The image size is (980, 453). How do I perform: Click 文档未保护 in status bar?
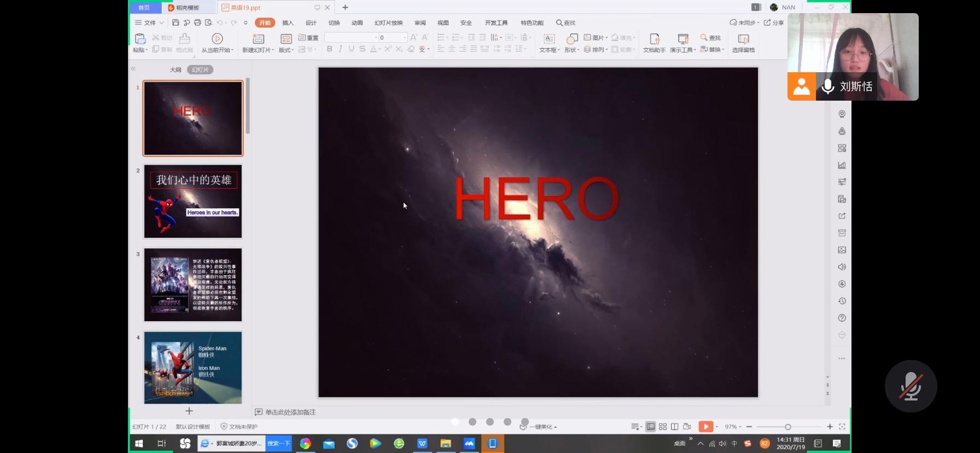pos(239,426)
